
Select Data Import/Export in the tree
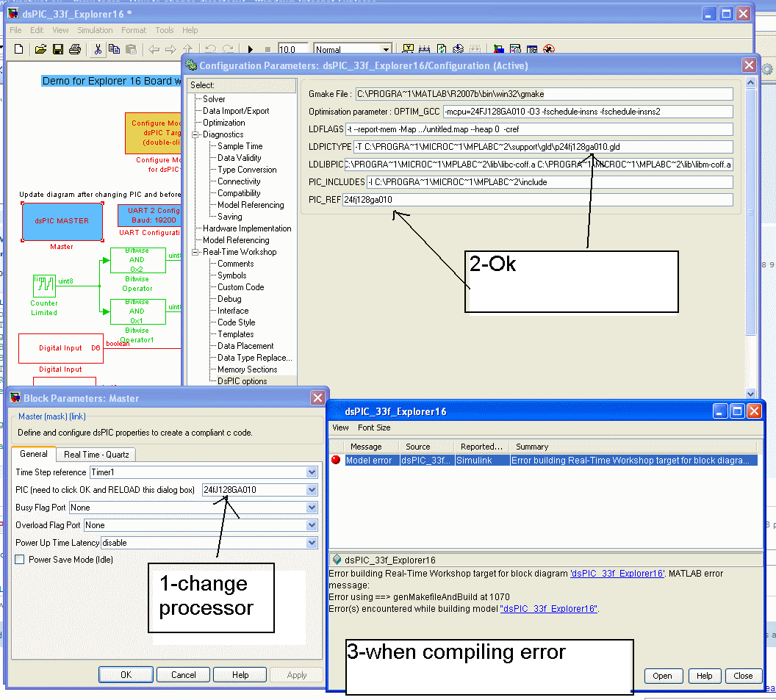[236, 111]
